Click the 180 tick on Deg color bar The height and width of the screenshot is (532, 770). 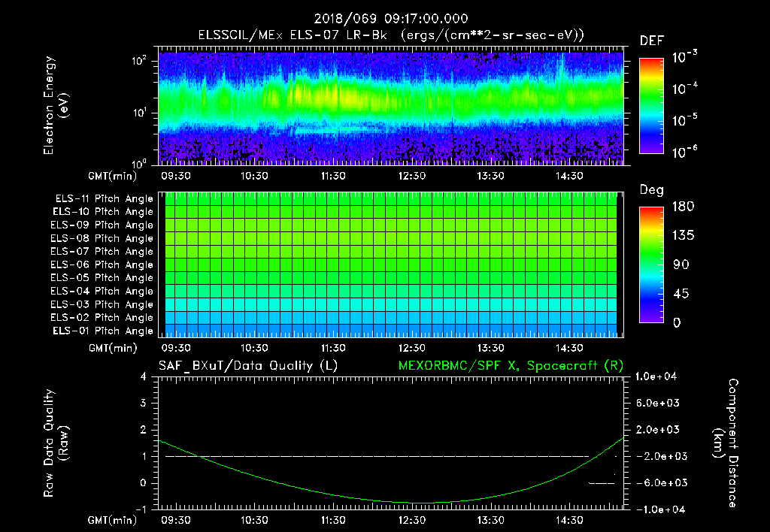point(683,207)
